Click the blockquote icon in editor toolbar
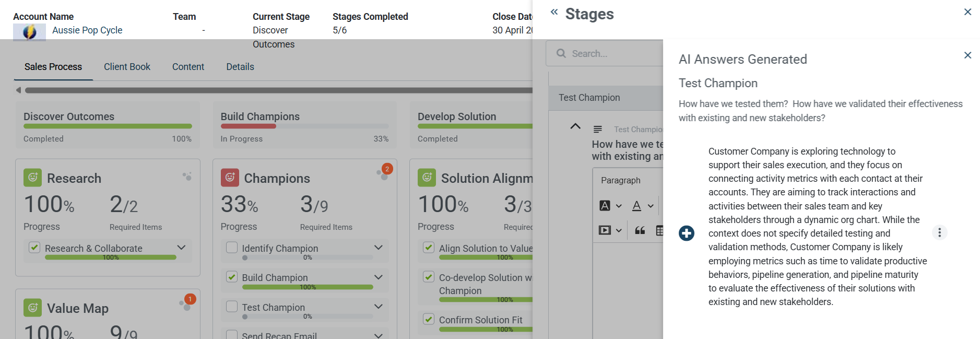 tap(640, 230)
